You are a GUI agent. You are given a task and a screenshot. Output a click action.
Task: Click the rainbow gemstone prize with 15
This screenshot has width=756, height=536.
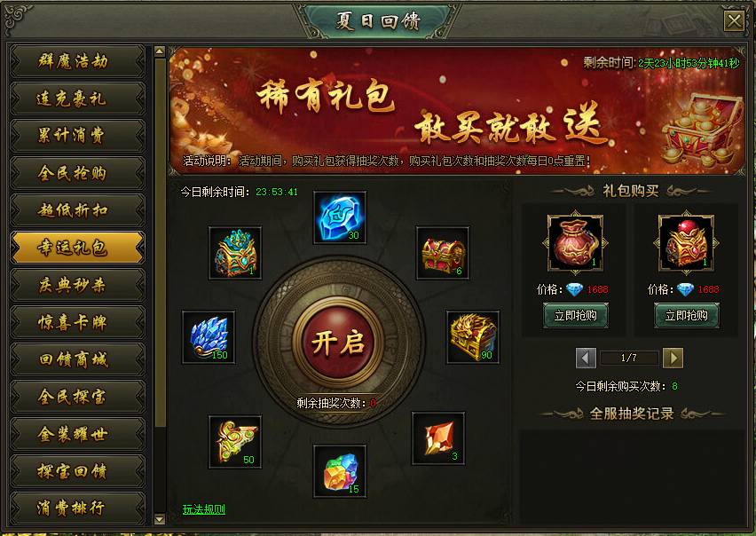(340, 471)
